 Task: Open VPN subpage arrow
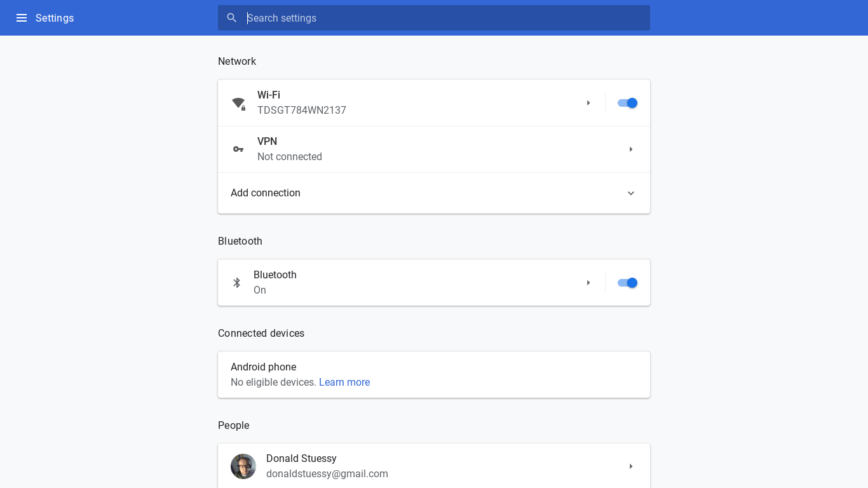point(631,149)
